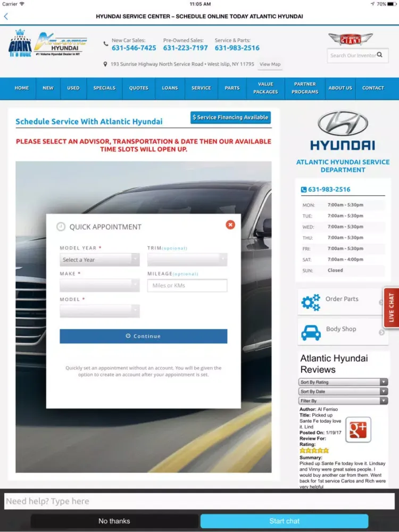Open the Model Year dropdown
The image size is (399, 532).
click(x=100, y=260)
